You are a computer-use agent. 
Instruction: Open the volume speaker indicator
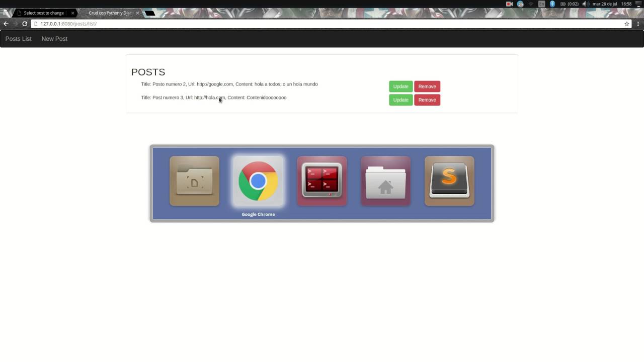(x=586, y=4)
